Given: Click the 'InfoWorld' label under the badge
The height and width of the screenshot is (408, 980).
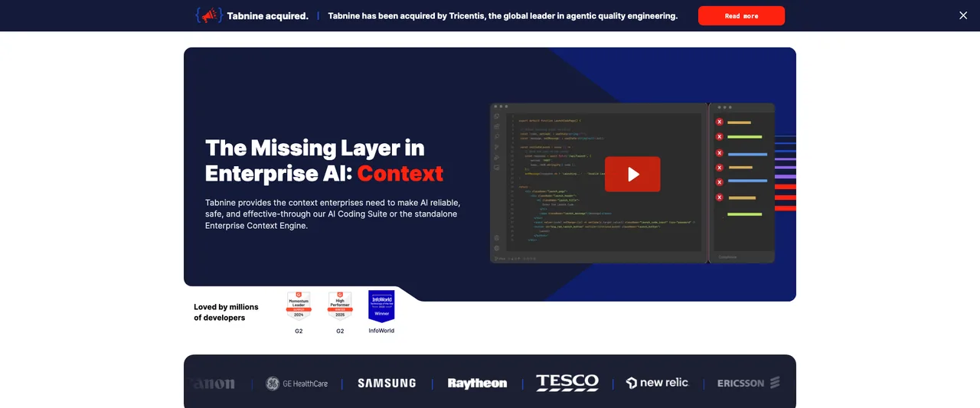Looking at the screenshot, I should click(381, 331).
